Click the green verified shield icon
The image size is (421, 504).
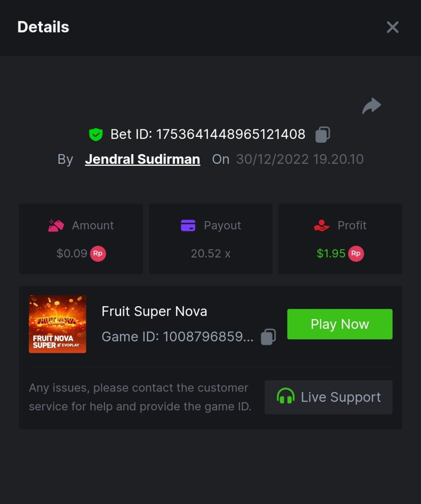96,134
